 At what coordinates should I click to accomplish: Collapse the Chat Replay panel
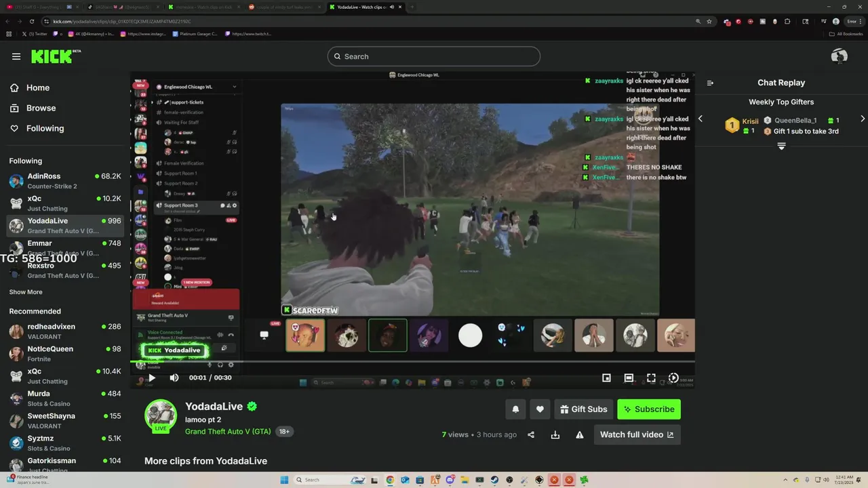point(710,83)
